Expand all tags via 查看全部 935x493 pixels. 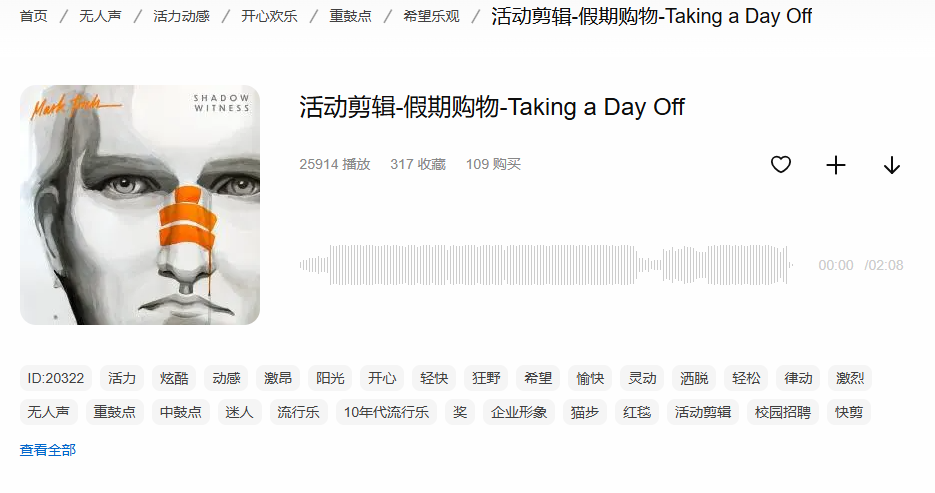pos(48,450)
